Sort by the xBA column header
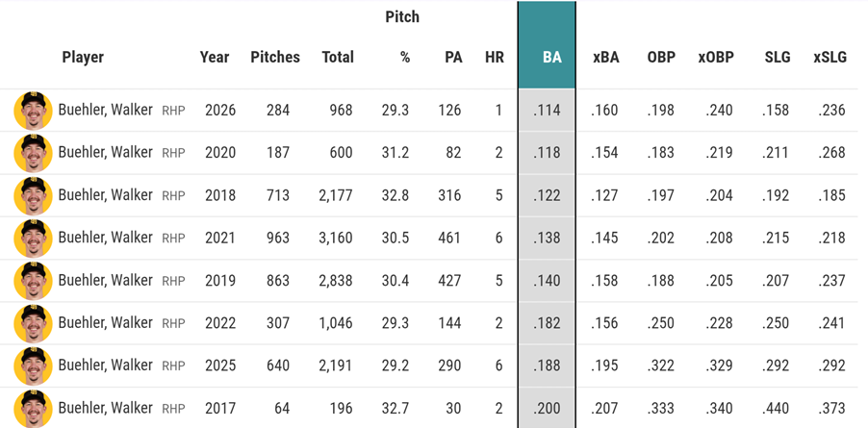 pos(605,58)
